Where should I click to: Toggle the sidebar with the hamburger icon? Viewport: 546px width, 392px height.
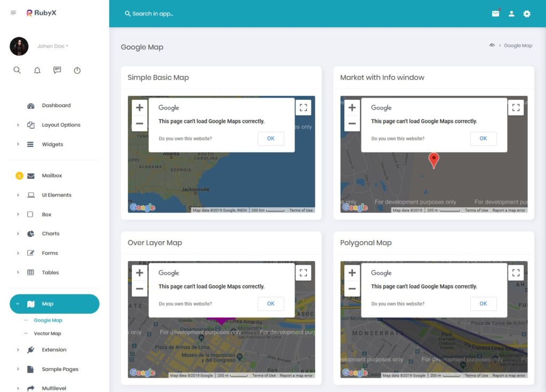point(14,12)
